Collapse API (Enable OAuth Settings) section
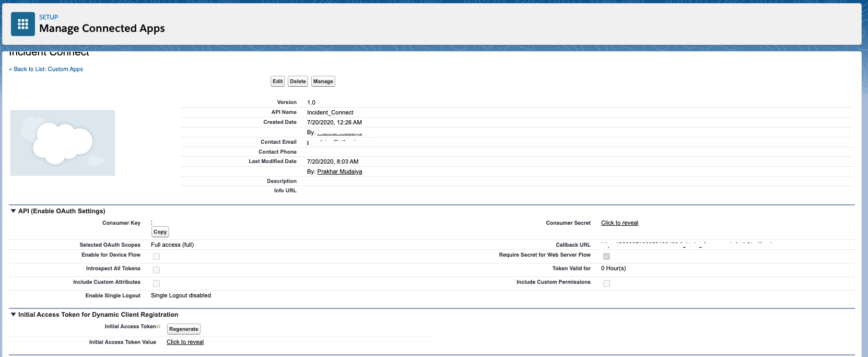Viewport: 868px width, 357px height. [x=13, y=211]
